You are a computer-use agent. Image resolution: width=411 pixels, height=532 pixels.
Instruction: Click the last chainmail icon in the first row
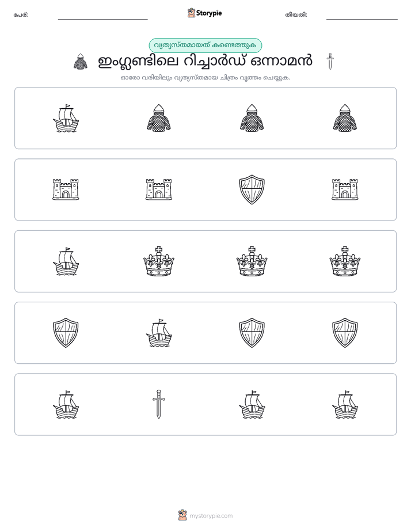(x=345, y=118)
